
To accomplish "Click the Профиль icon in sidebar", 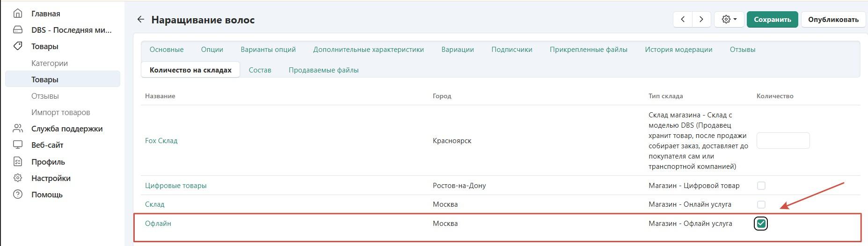I will point(18,162).
